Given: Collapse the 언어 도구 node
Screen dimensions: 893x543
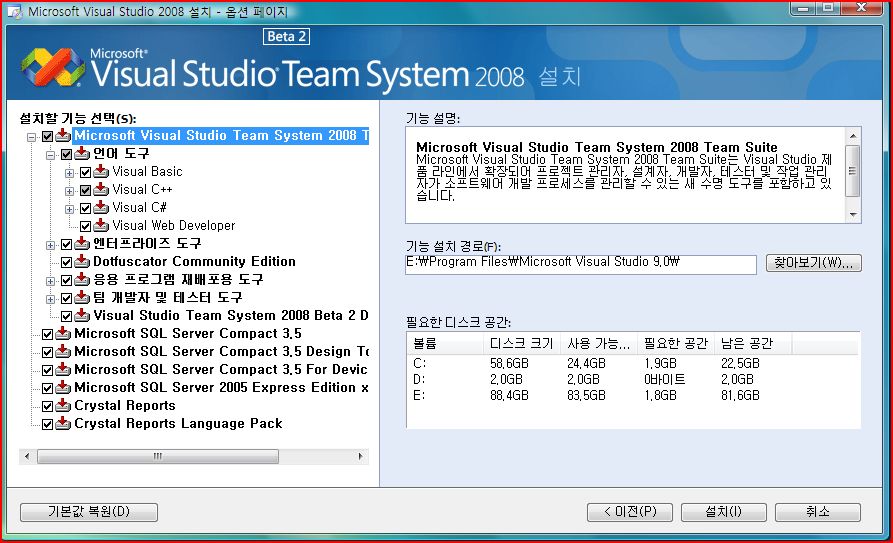Looking at the screenshot, I should tap(51, 155).
